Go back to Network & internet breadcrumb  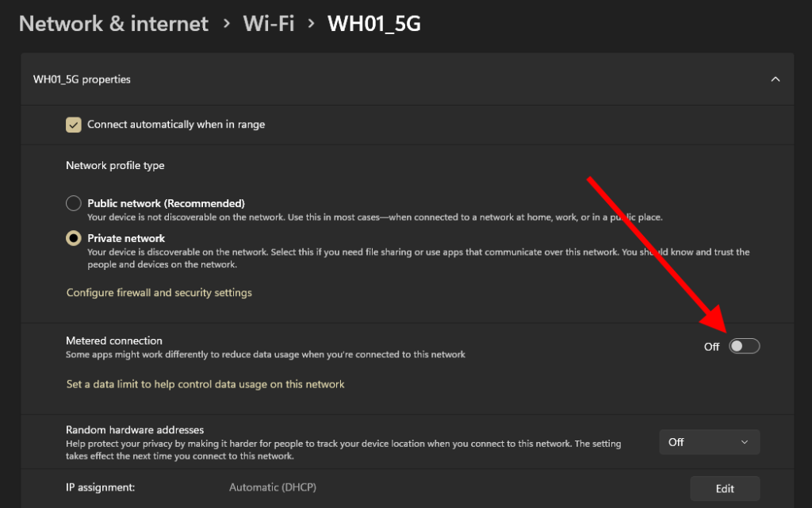pos(113,24)
